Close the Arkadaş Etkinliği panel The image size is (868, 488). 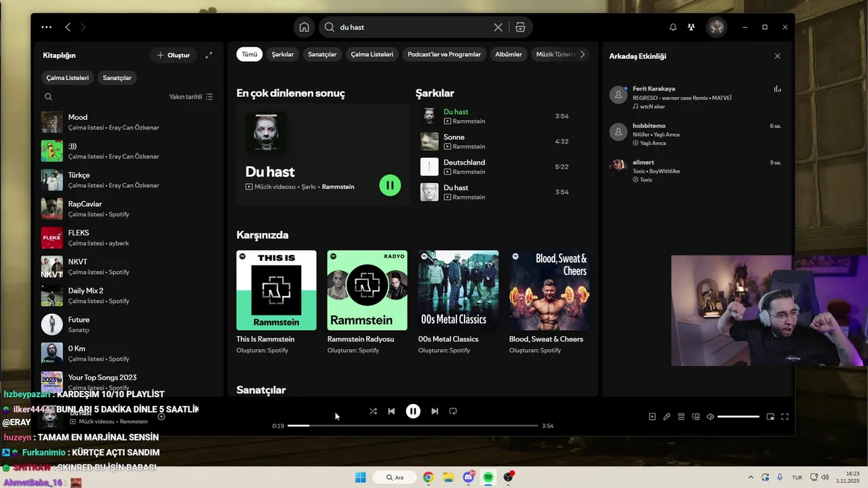777,56
